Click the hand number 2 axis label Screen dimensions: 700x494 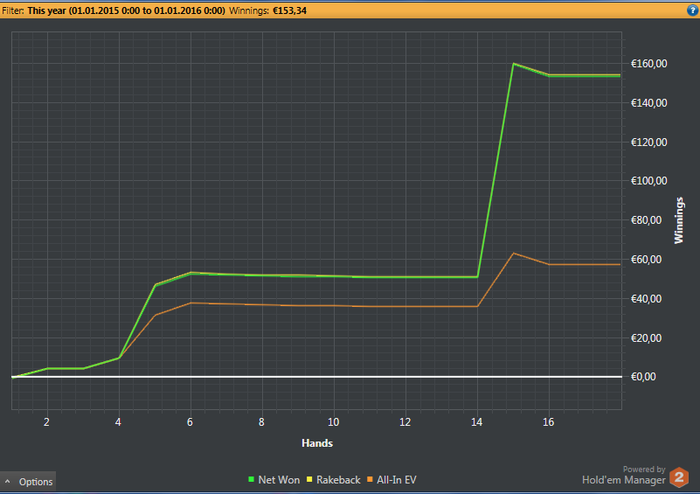point(46,422)
